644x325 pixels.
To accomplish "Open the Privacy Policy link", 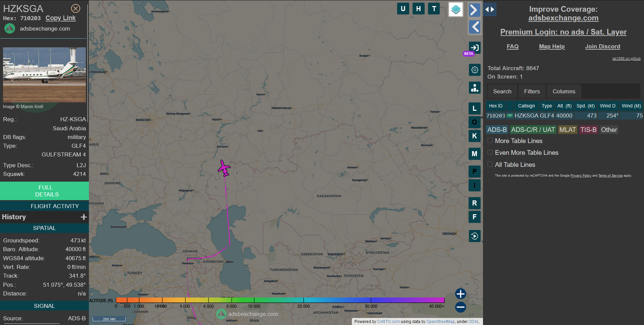I will pos(581,176).
